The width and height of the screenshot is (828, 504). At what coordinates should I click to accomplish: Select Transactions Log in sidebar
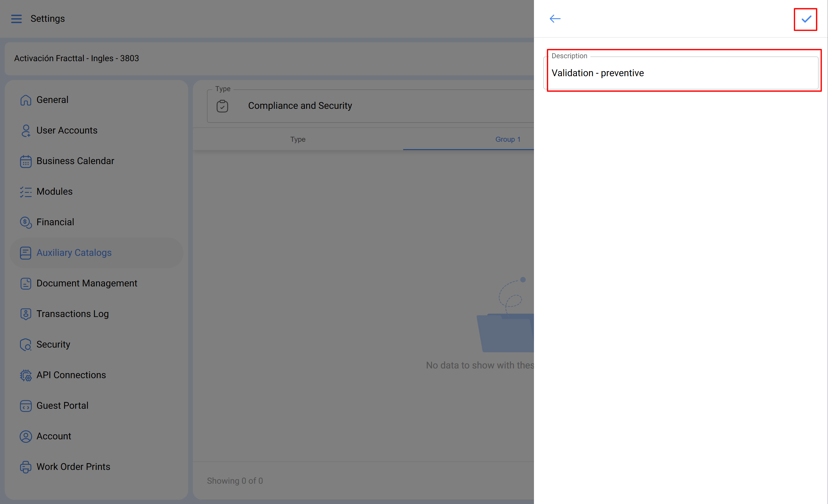point(73,314)
